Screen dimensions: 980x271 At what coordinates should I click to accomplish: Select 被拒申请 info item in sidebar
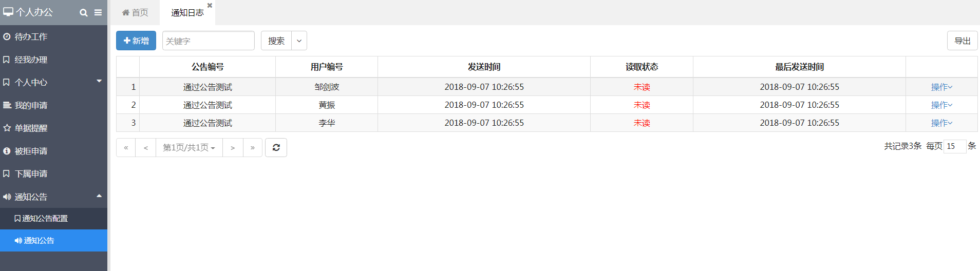(x=53, y=151)
